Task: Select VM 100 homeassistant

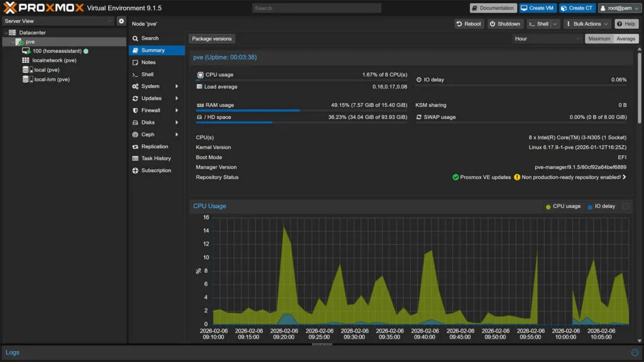Action: 57,51
